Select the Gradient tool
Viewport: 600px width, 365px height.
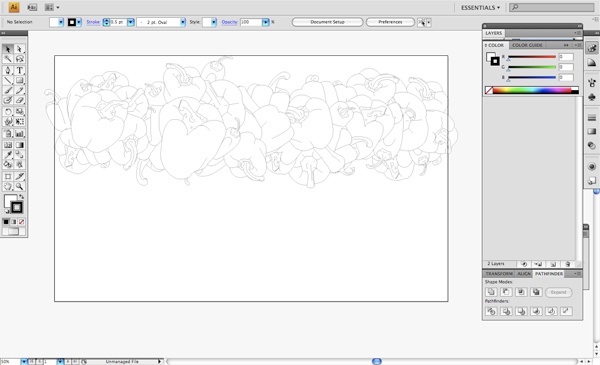click(20, 145)
